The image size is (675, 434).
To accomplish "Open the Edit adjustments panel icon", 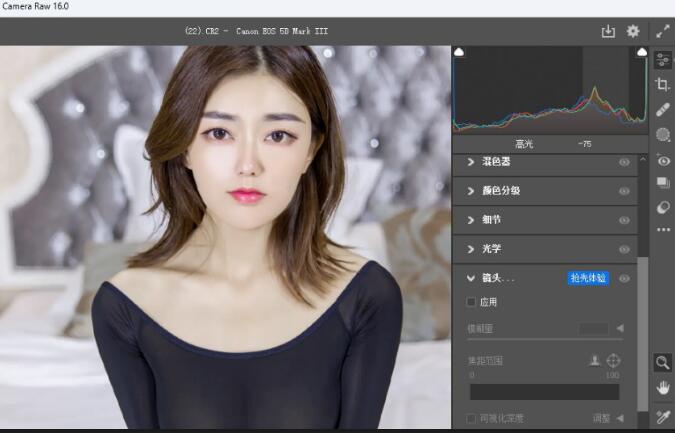I will [x=663, y=60].
